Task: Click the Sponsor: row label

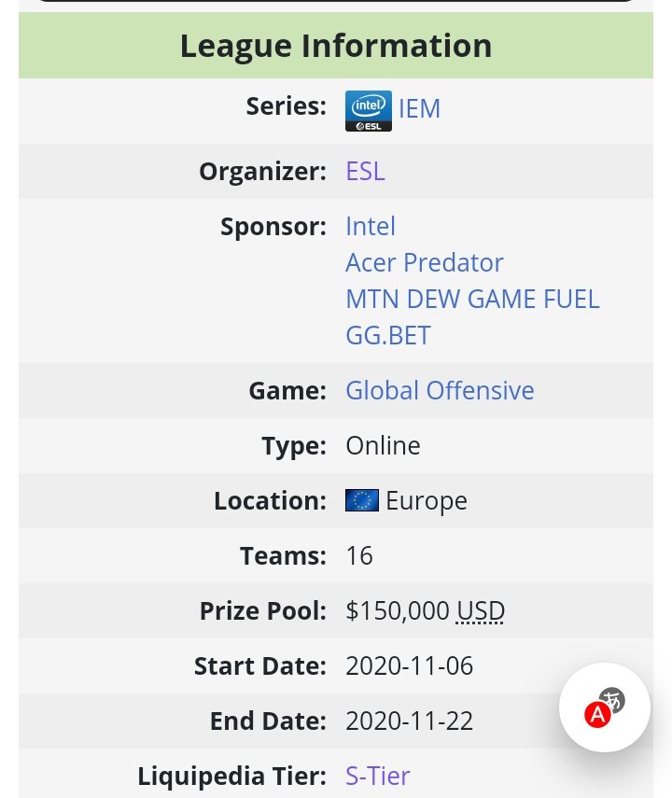Action: tap(273, 227)
